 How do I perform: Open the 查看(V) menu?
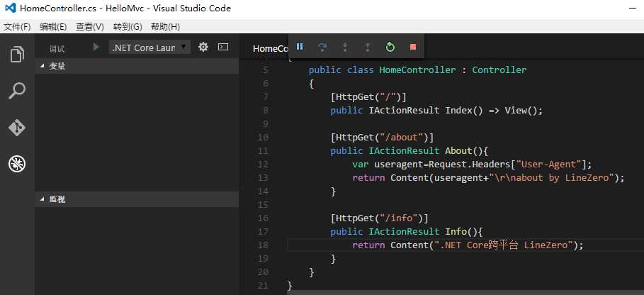pyautogui.click(x=89, y=27)
